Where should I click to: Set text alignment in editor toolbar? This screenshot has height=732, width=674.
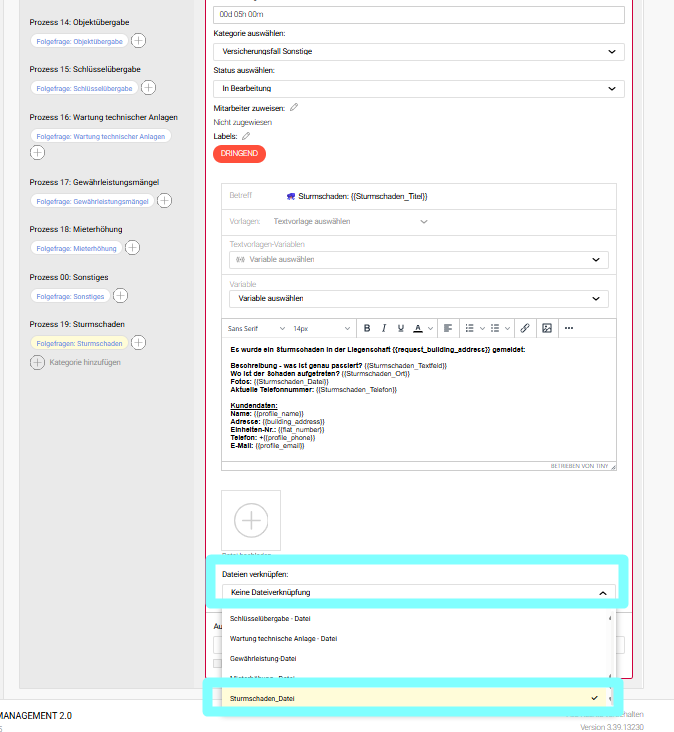(x=448, y=328)
